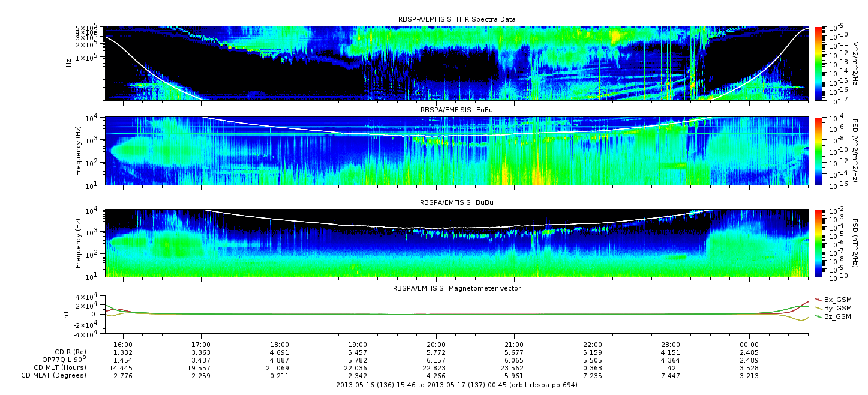
Task: Click the HFR Spectra Data color bar
Action: pyautogui.click(x=818, y=63)
